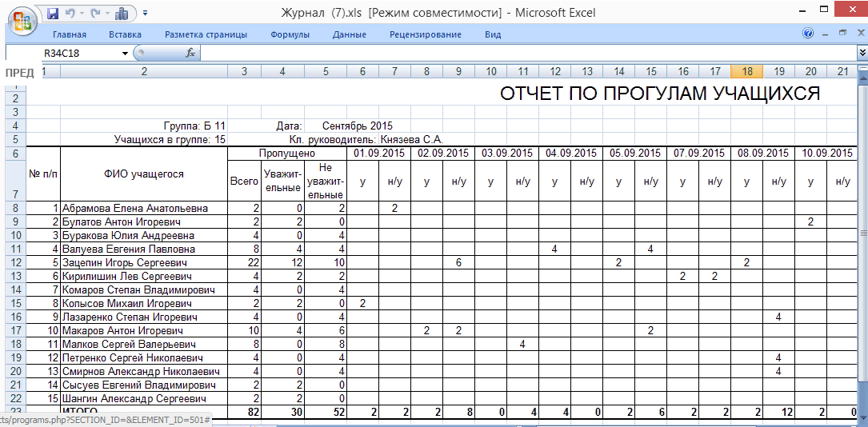The height and width of the screenshot is (427, 868).
Task: Click the Redo arrow icon
Action: click(x=95, y=14)
